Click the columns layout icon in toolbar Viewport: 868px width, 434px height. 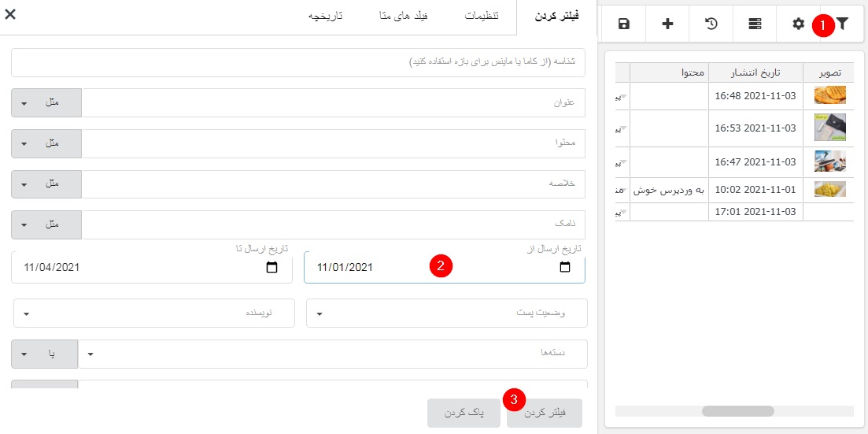pyautogui.click(x=755, y=24)
